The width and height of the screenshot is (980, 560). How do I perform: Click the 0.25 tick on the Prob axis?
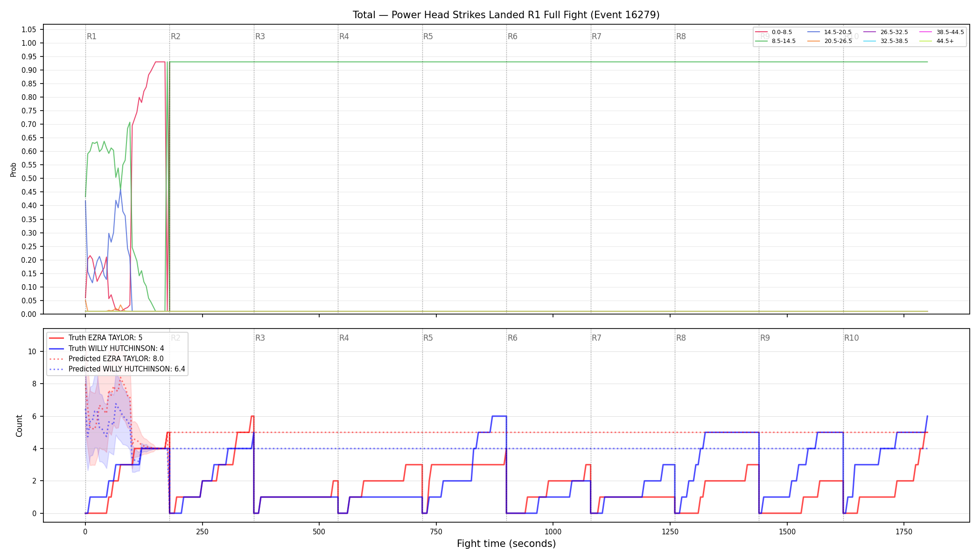[x=29, y=246]
